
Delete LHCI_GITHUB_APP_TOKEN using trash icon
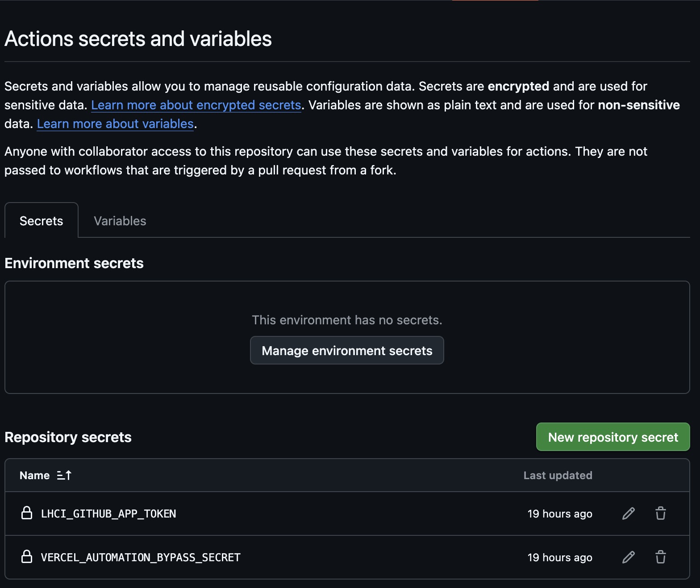tap(661, 513)
